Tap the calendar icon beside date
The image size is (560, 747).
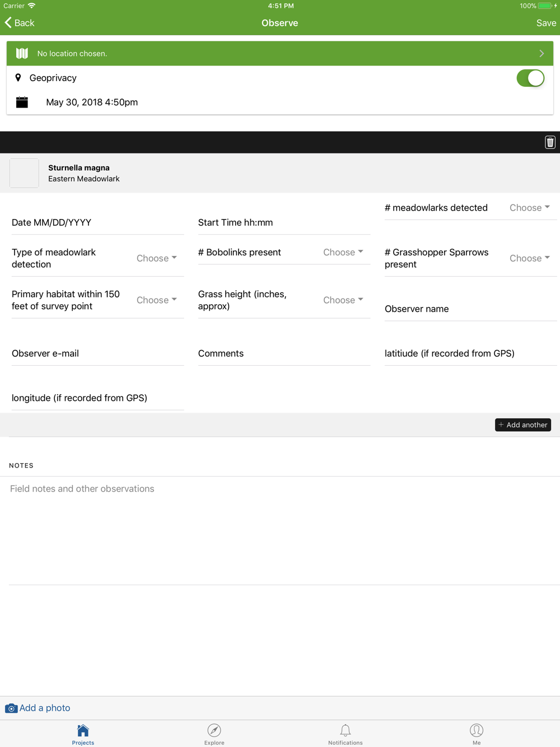tap(22, 102)
